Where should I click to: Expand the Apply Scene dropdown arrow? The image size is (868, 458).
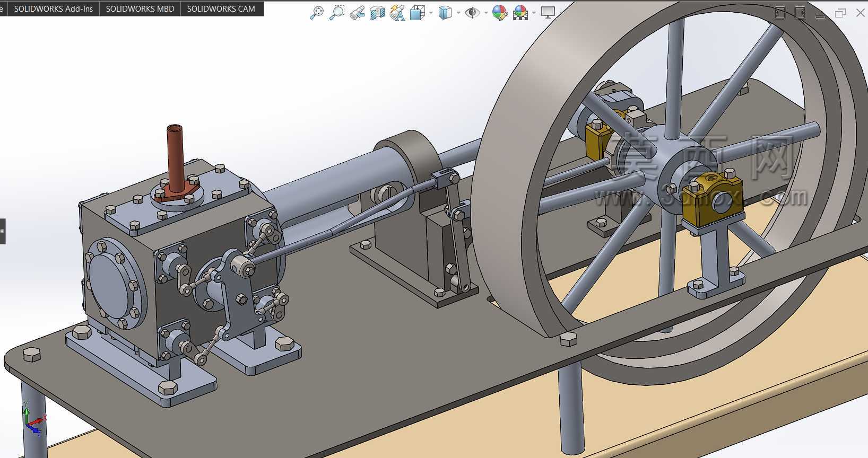point(534,13)
